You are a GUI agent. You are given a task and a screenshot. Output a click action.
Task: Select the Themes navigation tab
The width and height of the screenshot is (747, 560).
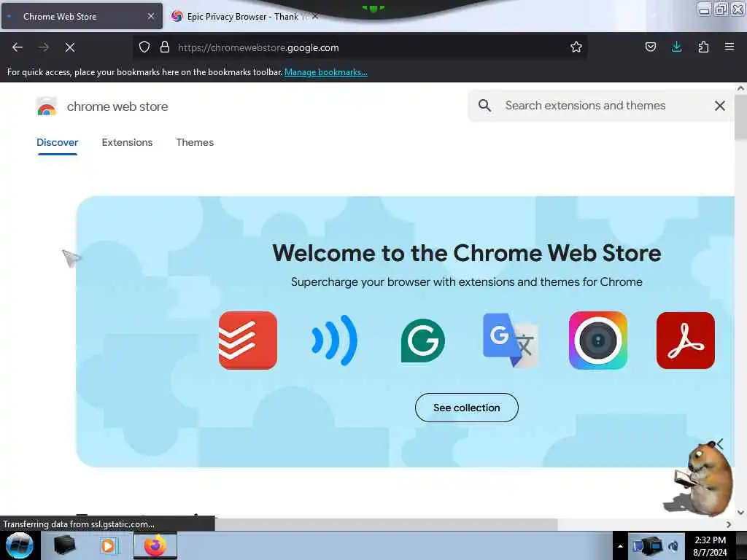(195, 142)
